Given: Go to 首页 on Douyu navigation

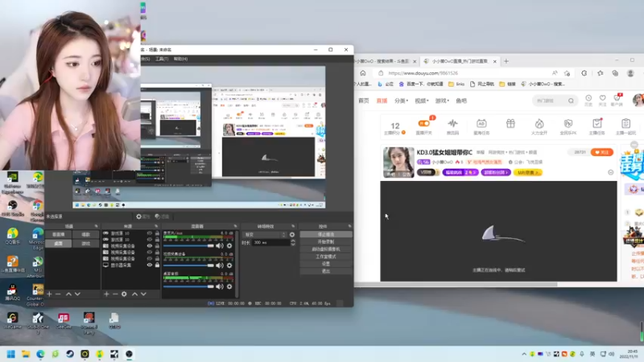Looking at the screenshot, I should 364,101.
